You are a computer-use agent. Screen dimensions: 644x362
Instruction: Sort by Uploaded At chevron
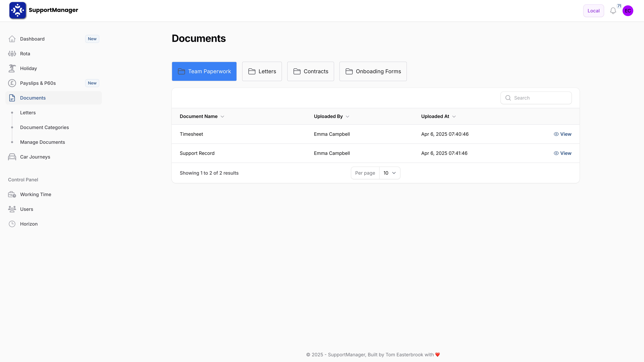pyautogui.click(x=454, y=117)
